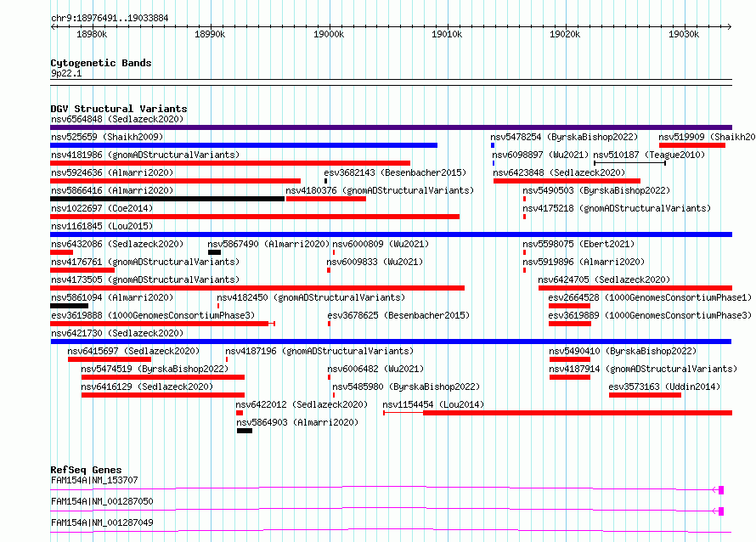Click nsv4187196 (gnomADStructuralVariants) label

point(319,351)
